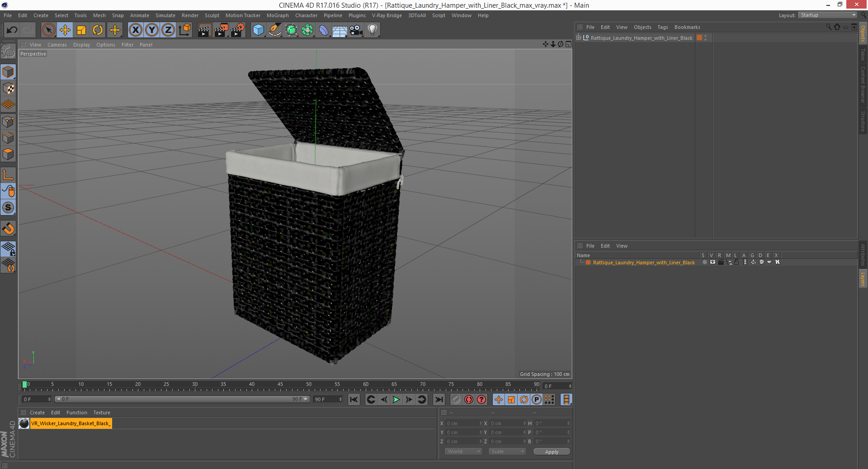Open File menu in main menu bar
This screenshot has height=469, width=868.
tap(8, 15)
